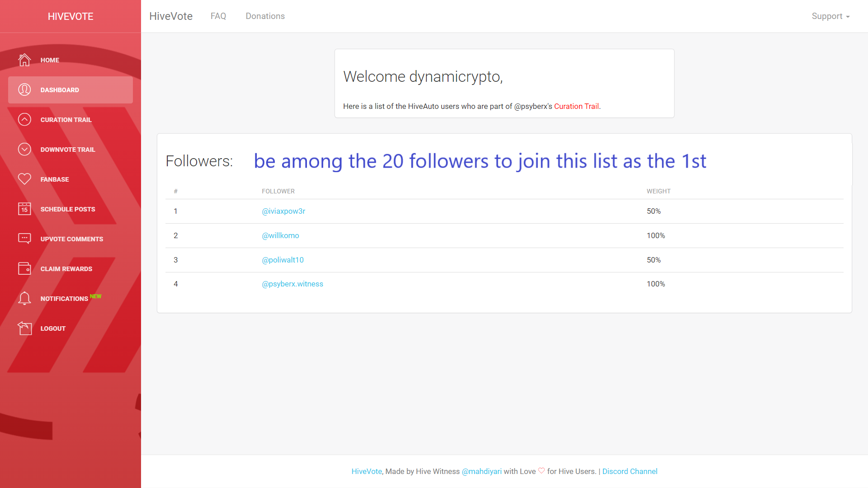Viewport: 868px width, 488px height.
Task: Open CLAIM REWARDS section
Action: click(71, 269)
